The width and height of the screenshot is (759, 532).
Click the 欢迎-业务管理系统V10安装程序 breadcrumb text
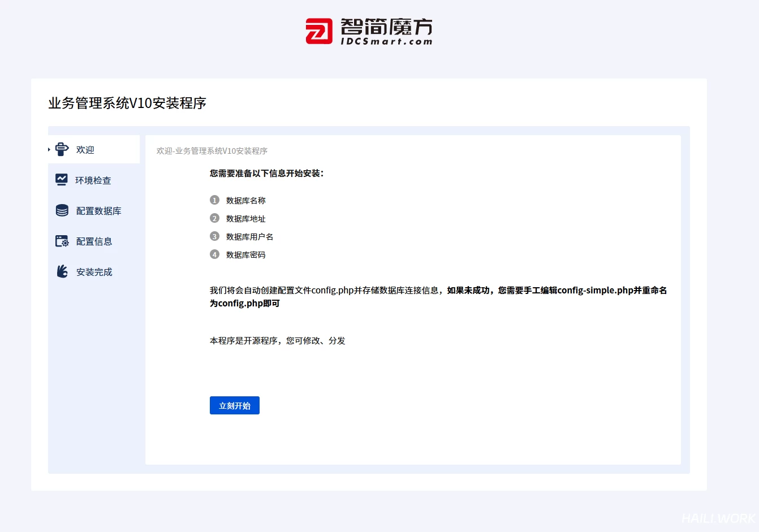[x=212, y=151]
